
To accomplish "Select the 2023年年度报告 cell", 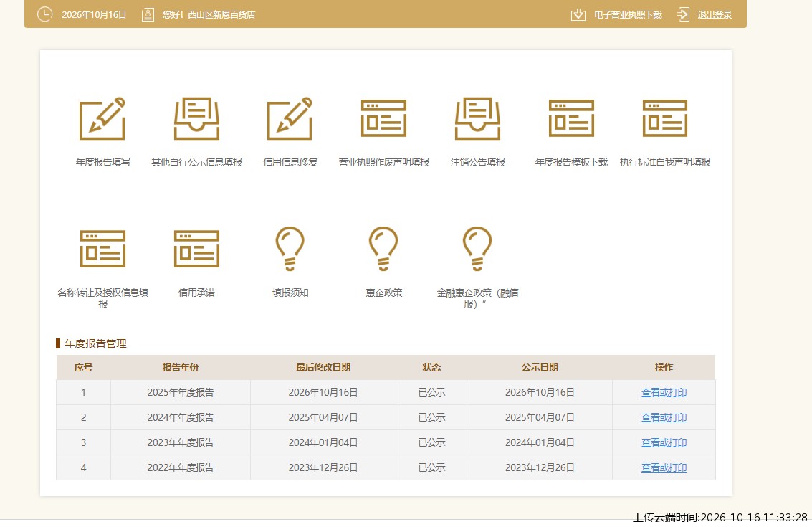I will click(x=180, y=442).
